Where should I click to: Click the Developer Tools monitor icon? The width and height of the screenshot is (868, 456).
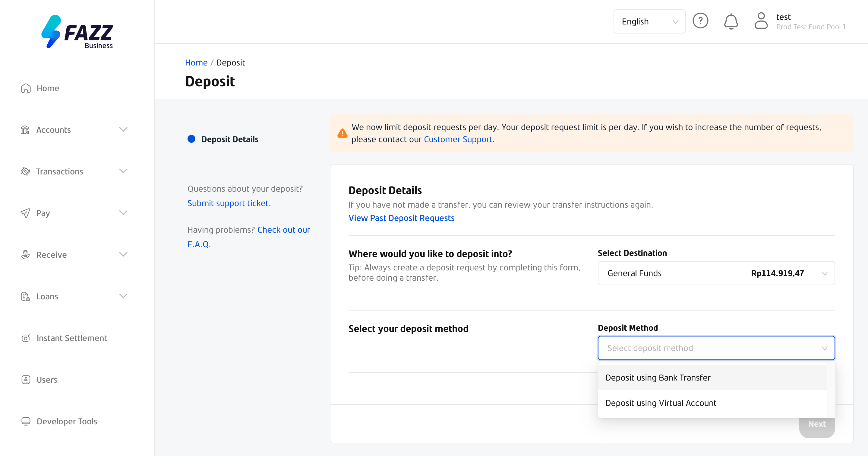point(26,421)
